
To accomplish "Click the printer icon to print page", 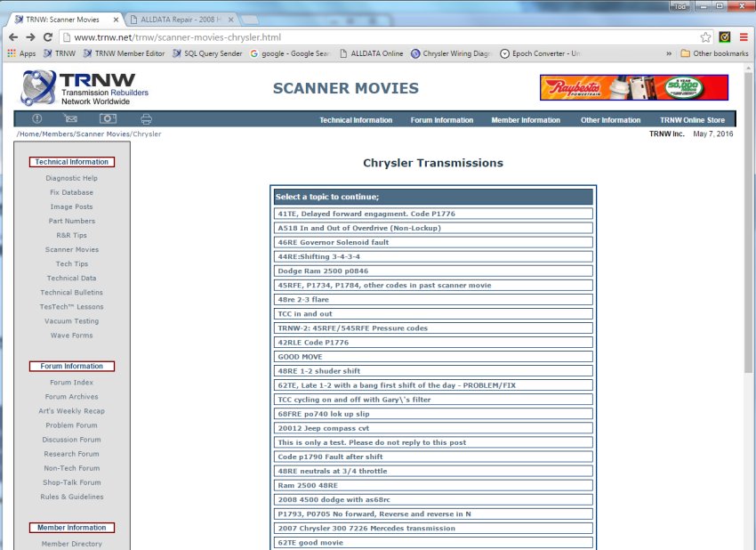I will tap(146, 118).
